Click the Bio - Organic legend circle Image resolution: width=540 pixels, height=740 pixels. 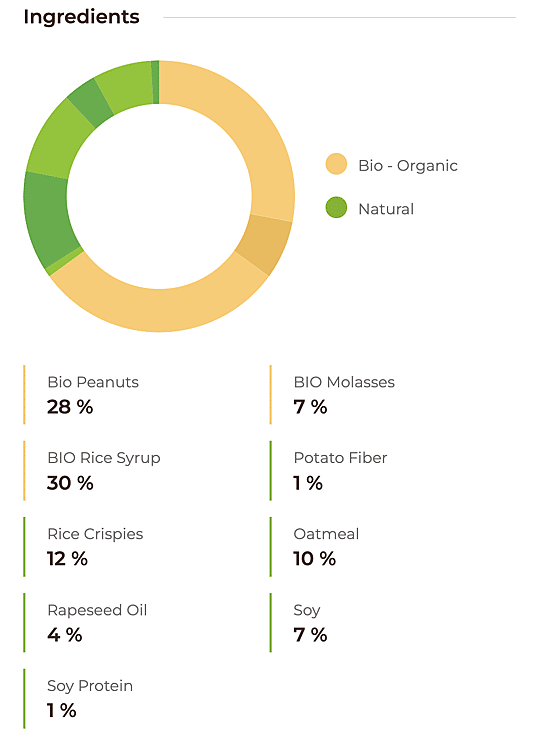coord(336,164)
